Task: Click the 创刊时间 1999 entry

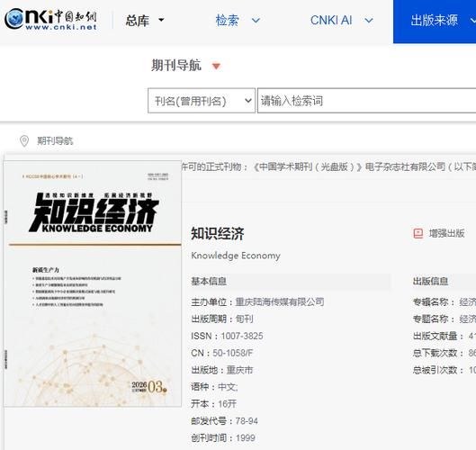Action: pyautogui.click(x=223, y=438)
